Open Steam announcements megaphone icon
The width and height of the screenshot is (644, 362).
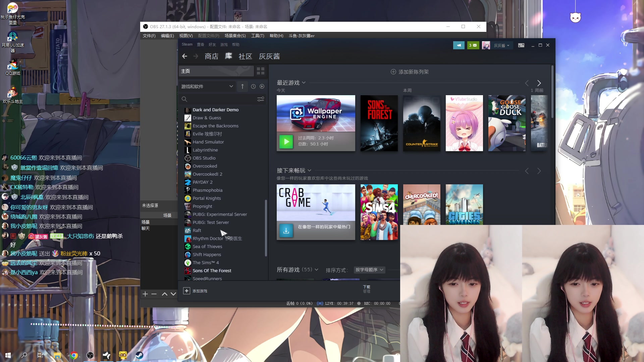459,45
